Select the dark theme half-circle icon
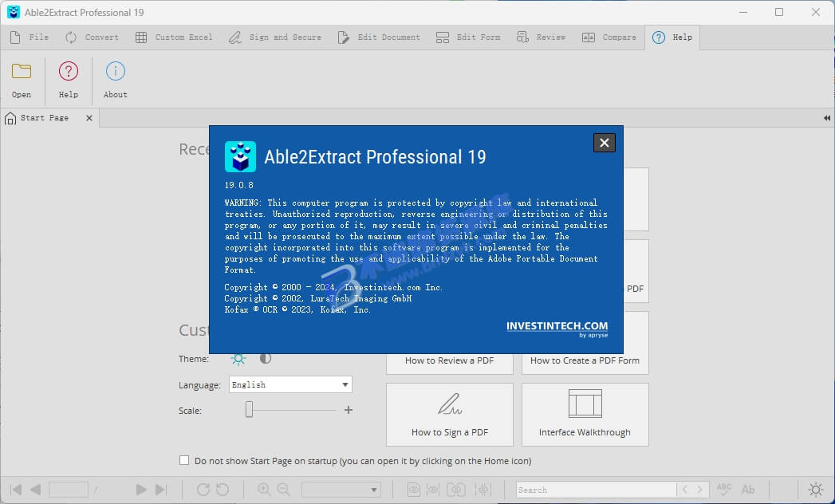The image size is (835, 504). (x=266, y=358)
